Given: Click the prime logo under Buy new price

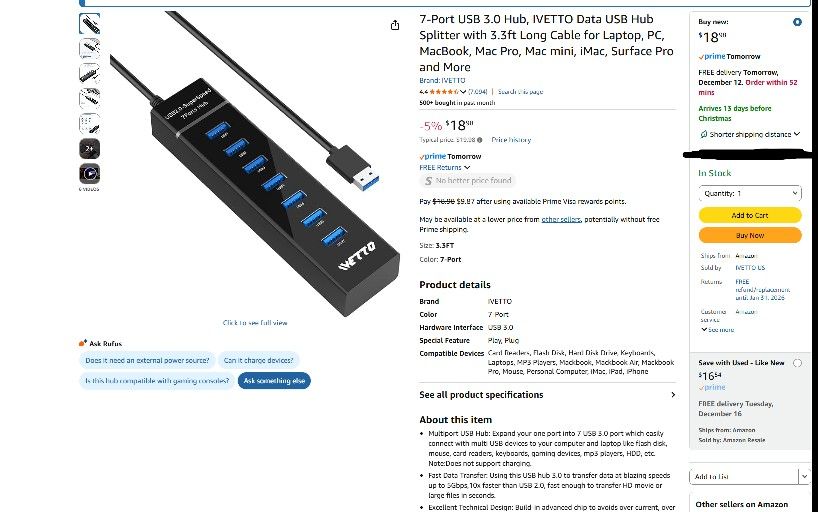Looking at the screenshot, I should pyautogui.click(x=711, y=56).
